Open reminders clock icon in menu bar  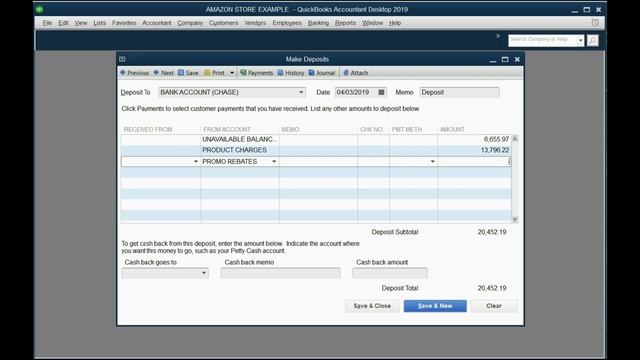(595, 23)
